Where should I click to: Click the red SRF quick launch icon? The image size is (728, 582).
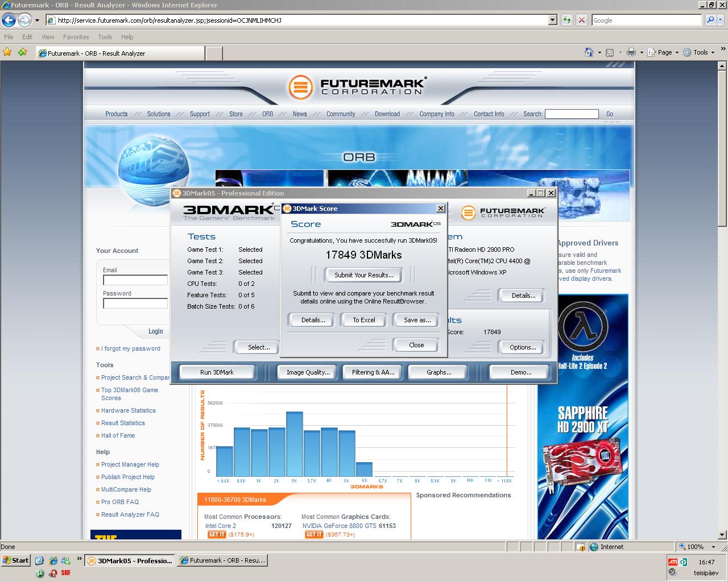pos(65,573)
